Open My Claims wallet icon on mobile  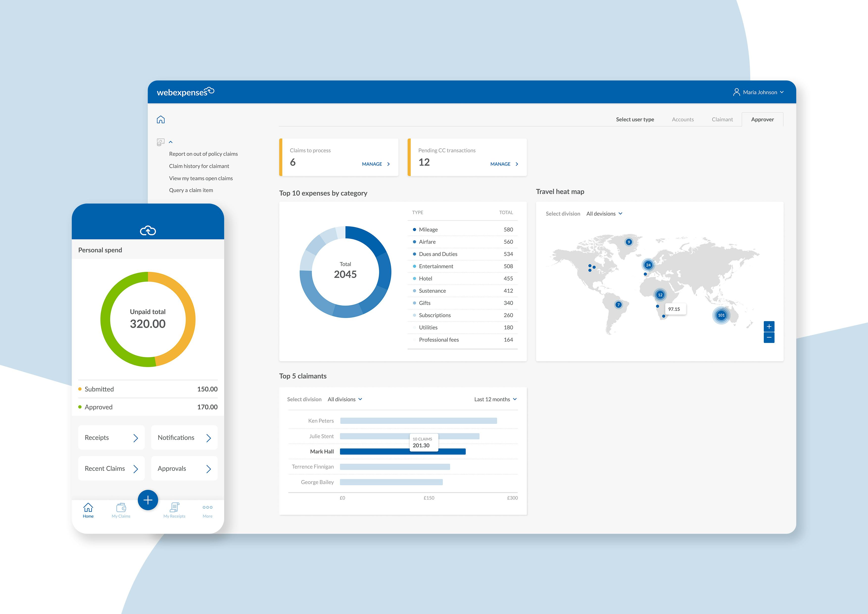pos(121,507)
